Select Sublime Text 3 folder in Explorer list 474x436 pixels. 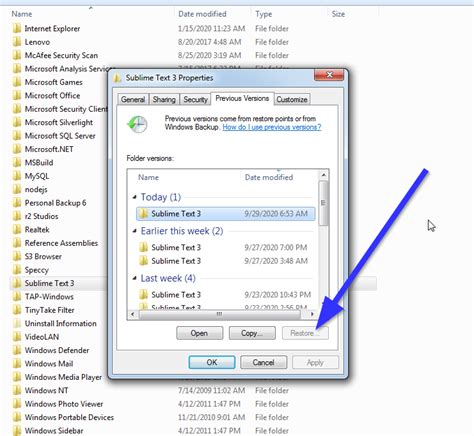pyautogui.click(x=49, y=283)
